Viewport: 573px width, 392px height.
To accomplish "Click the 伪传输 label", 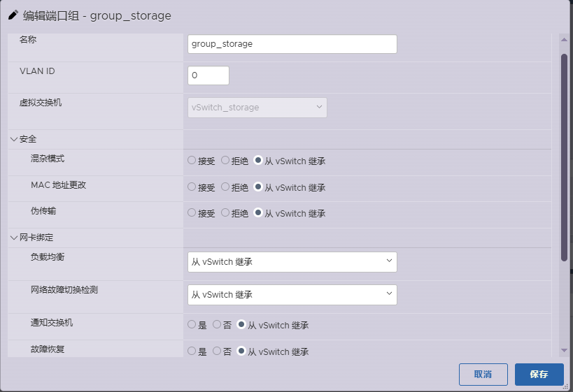I will [x=43, y=211].
